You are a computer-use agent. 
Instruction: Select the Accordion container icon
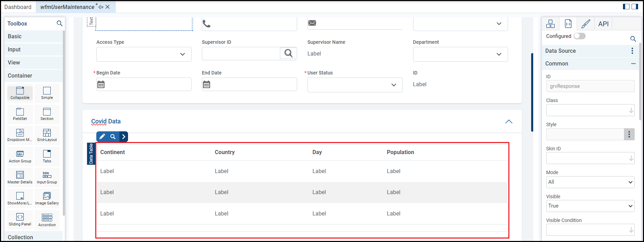pos(47,220)
